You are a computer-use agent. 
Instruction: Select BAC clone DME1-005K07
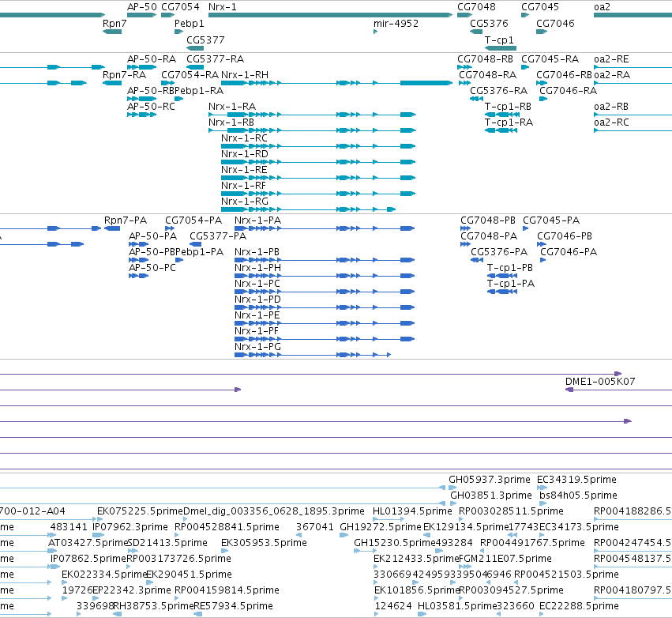[600, 382]
